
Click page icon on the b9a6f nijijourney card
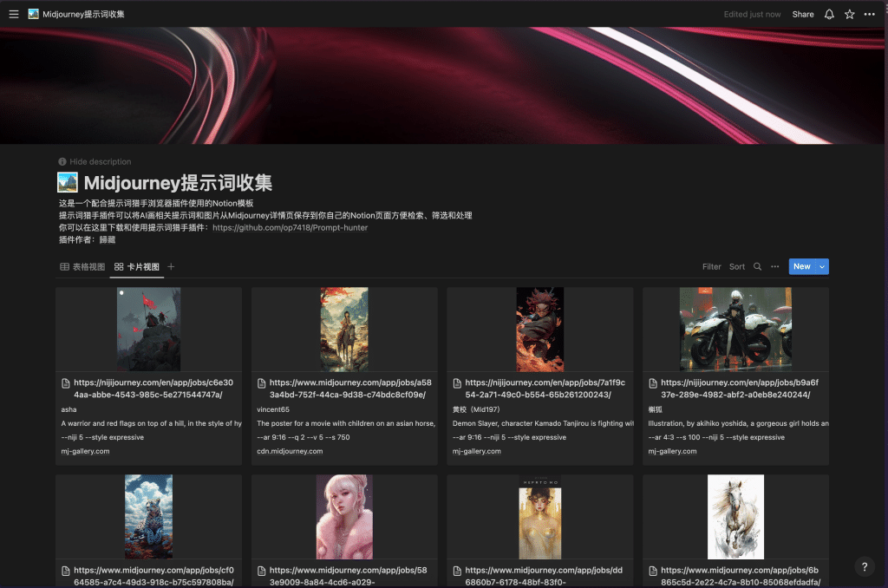(653, 383)
